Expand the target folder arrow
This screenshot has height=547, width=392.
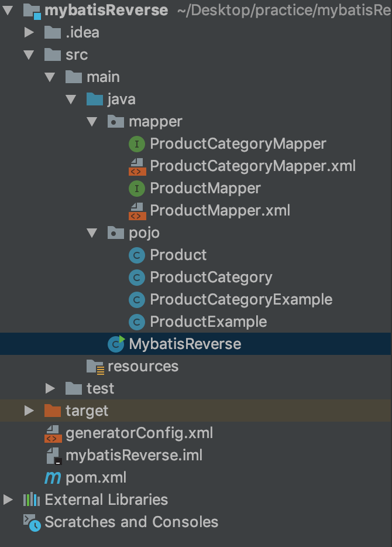tap(29, 411)
